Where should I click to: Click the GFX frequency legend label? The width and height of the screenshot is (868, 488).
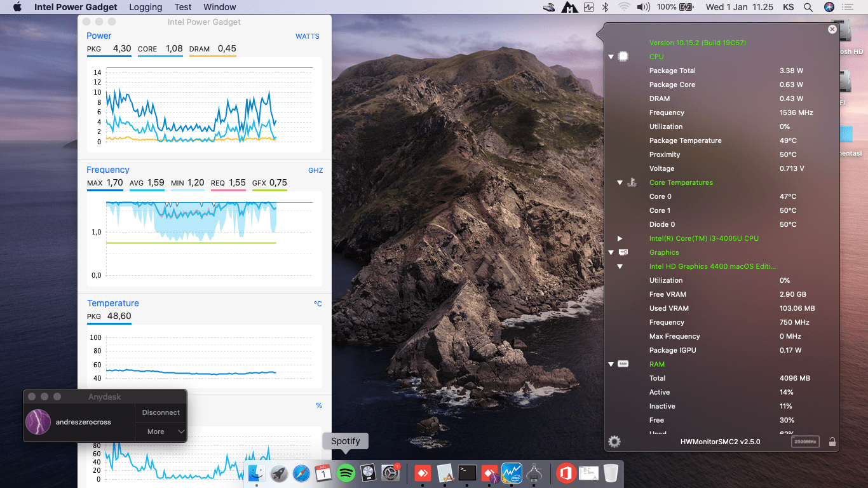point(259,183)
